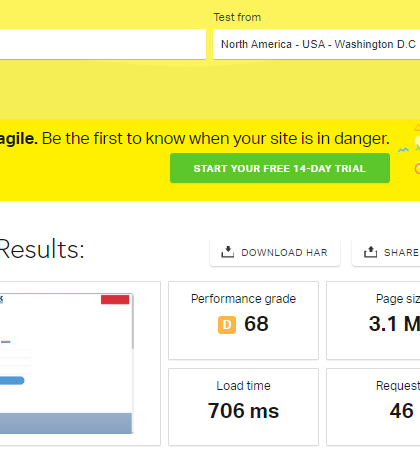420x467 pixels.
Task: Click the orange D grade badge
Action: click(227, 324)
